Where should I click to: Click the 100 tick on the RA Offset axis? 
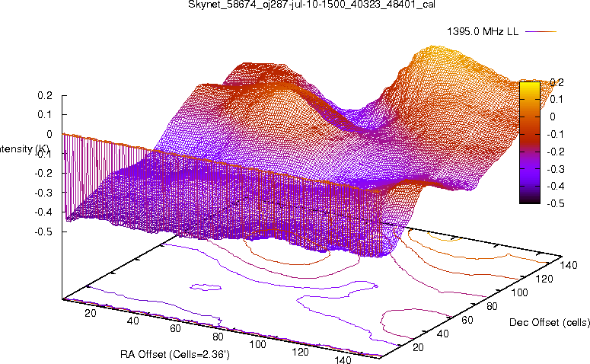pos(258,344)
